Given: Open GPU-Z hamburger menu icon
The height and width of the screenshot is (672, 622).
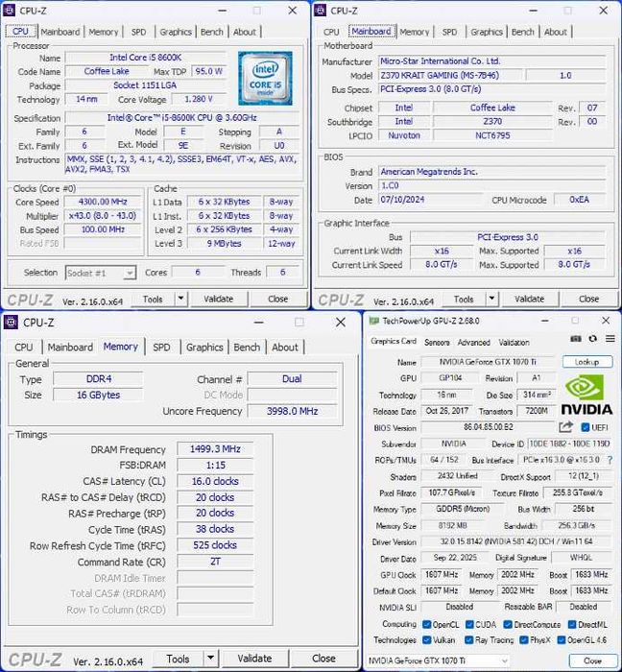Looking at the screenshot, I should (610, 339).
